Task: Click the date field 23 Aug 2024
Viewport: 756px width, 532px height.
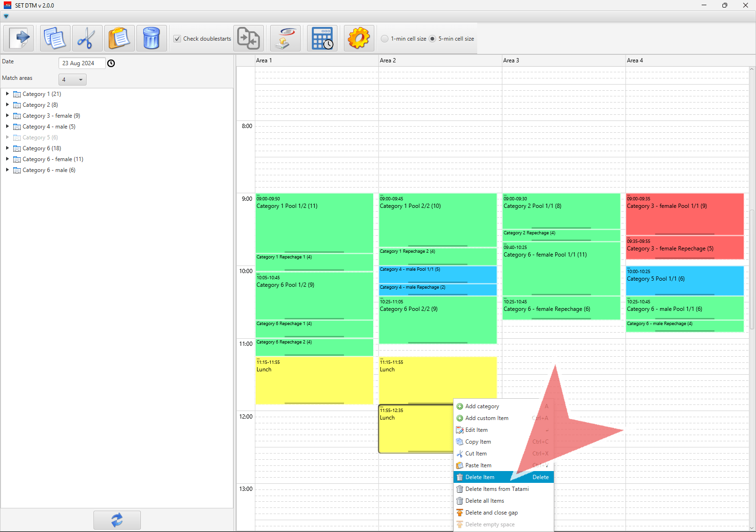Action: pos(81,63)
